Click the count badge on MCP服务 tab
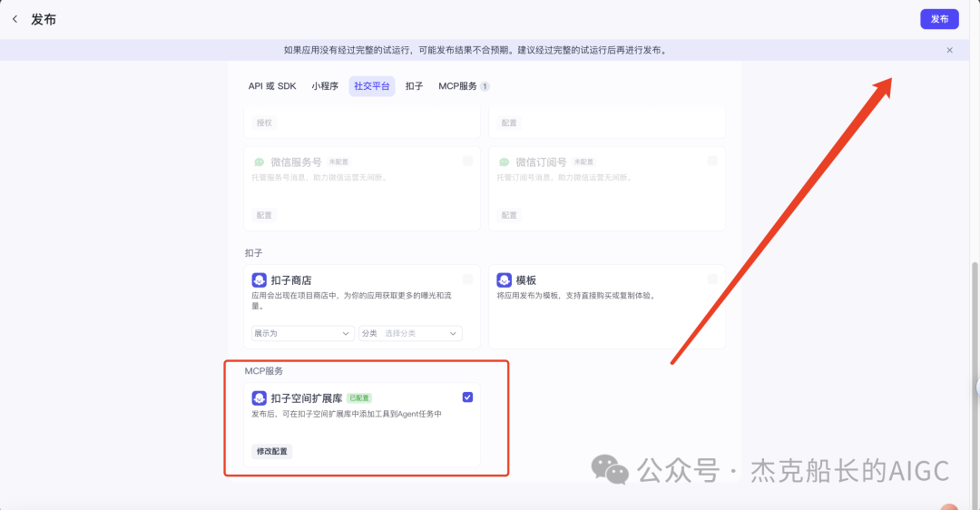The image size is (980, 510). pyautogui.click(x=485, y=86)
